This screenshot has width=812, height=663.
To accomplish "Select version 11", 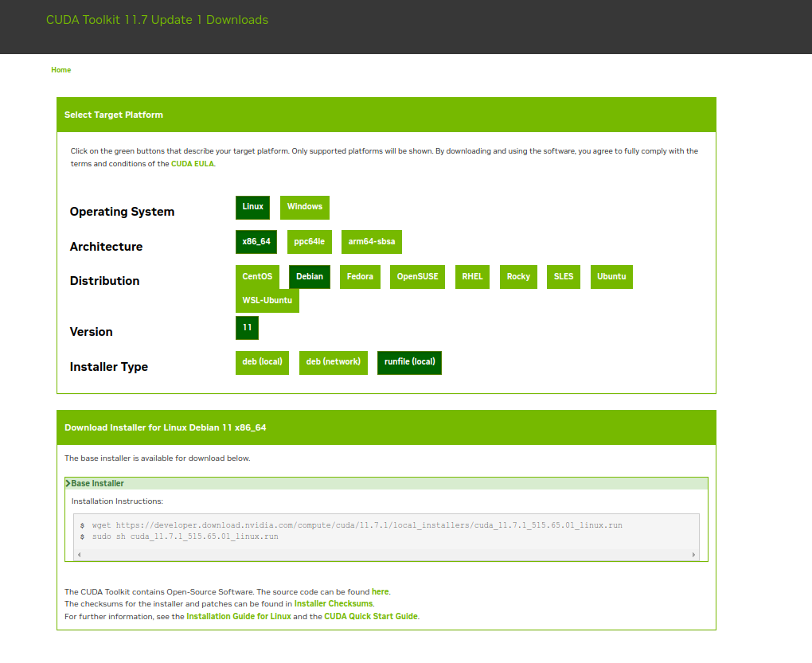I will coord(247,328).
